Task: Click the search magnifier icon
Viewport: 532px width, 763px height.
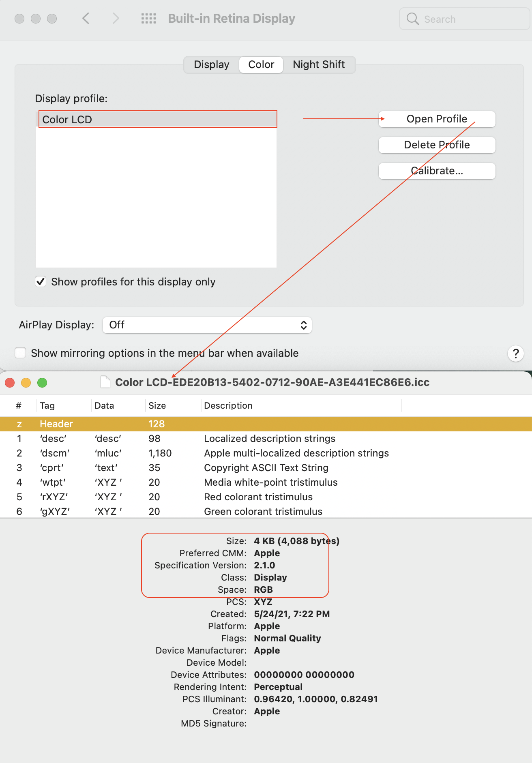Action: point(412,19)
